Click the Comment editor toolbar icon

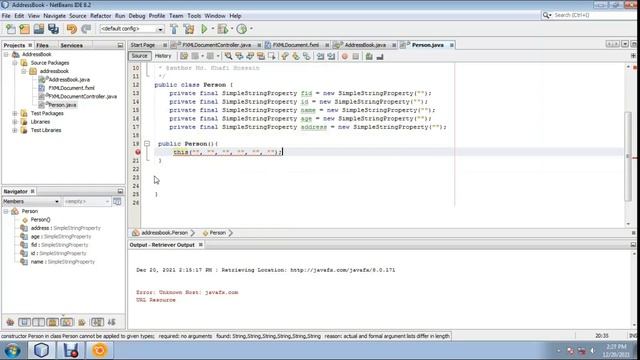[369, 56]
